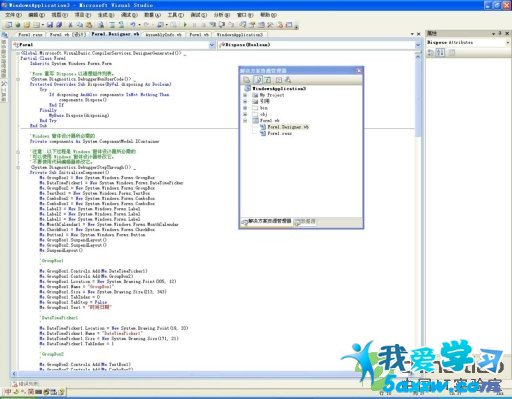Image resolution: width=512 pixels, height=399 pixels.
Task: Toggle auto-hide pin on Properties panel
Action: tap(500, 33)
